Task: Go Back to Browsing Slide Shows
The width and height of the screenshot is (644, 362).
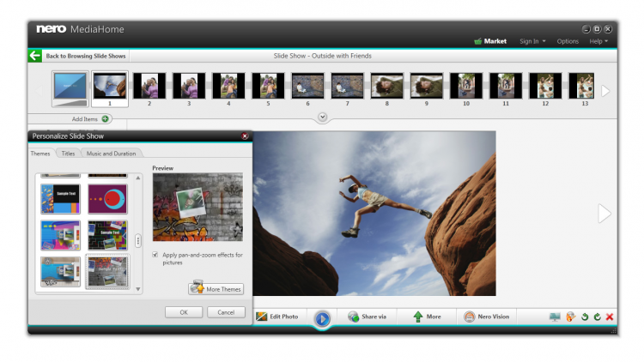Action: pos(85,56)
